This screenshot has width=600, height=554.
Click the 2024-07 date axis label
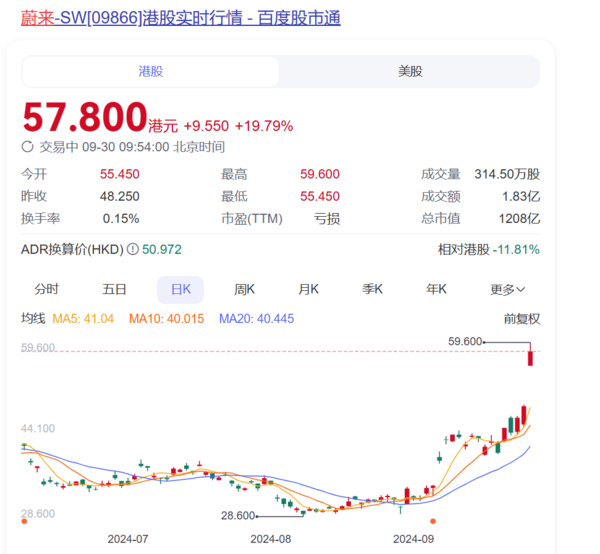point(128,539)
